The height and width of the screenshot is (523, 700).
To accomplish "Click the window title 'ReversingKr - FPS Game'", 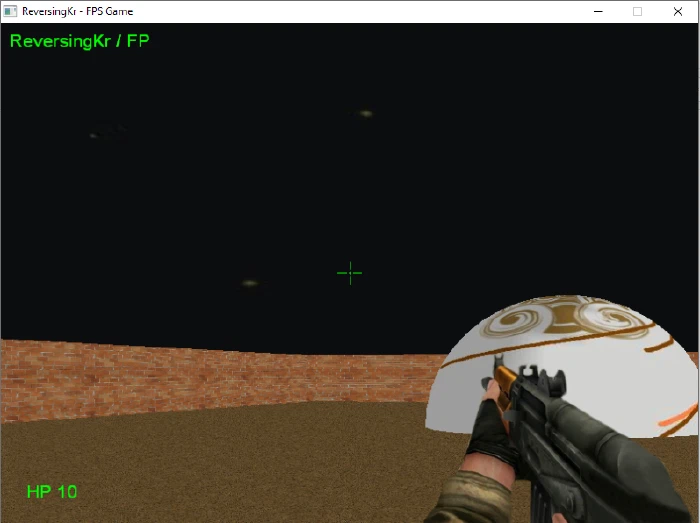I will click(78, 11).
